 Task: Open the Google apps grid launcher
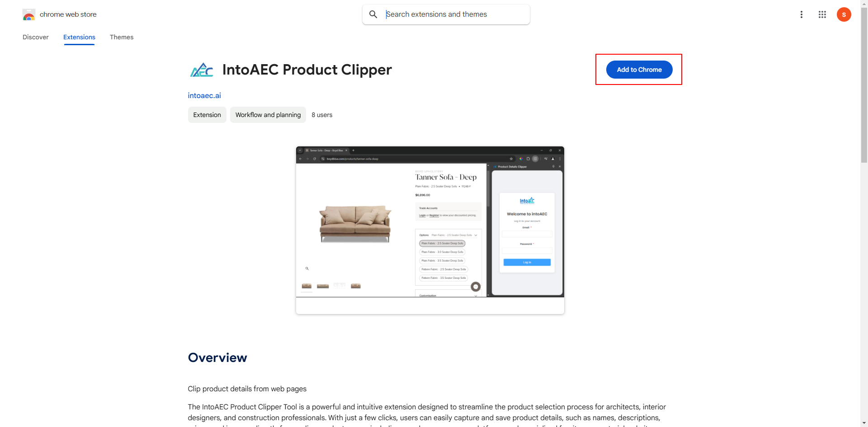tap(822, 14)
